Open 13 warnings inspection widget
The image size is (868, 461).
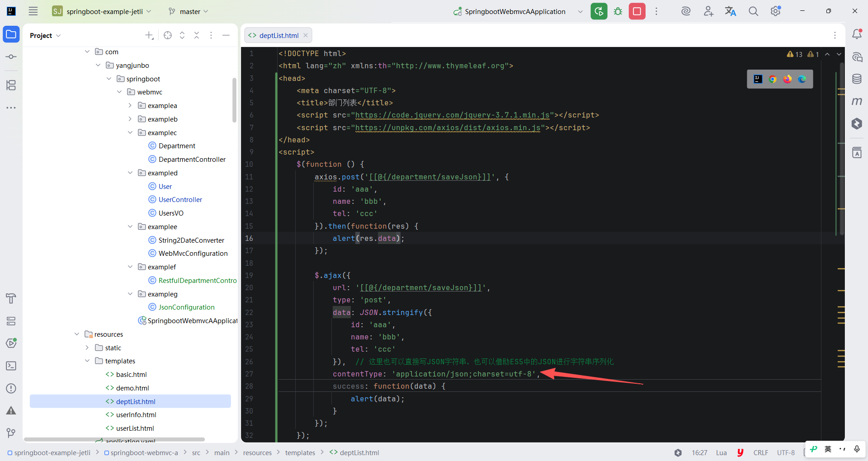pos(794,54)
